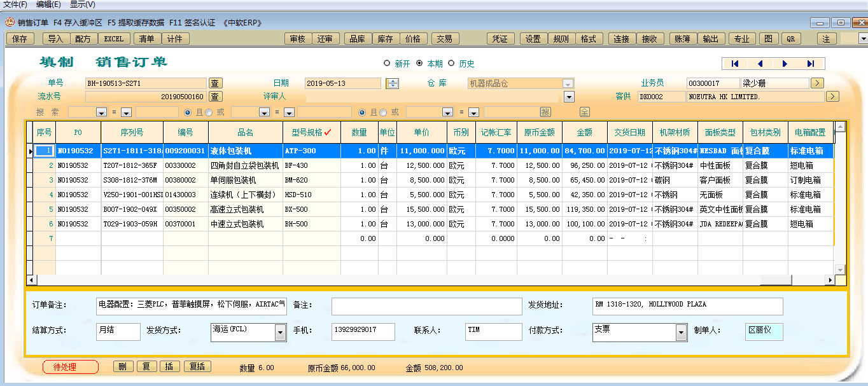Screen dimensions: 868x386
Task: Select the 历史 radio option
Action: pyautogui.click(x=451, y=64)
